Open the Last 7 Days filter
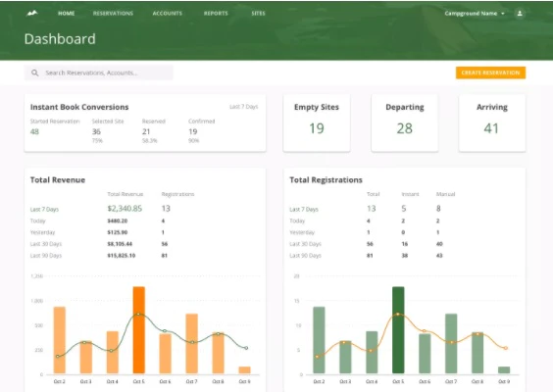The image size is (553, 392). point(244,107)
